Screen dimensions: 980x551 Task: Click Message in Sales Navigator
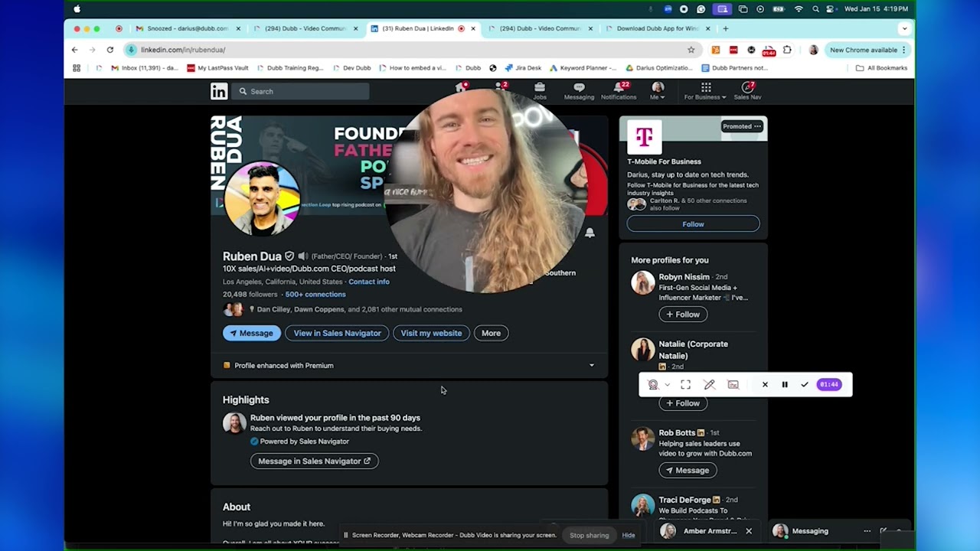(314, 461)
